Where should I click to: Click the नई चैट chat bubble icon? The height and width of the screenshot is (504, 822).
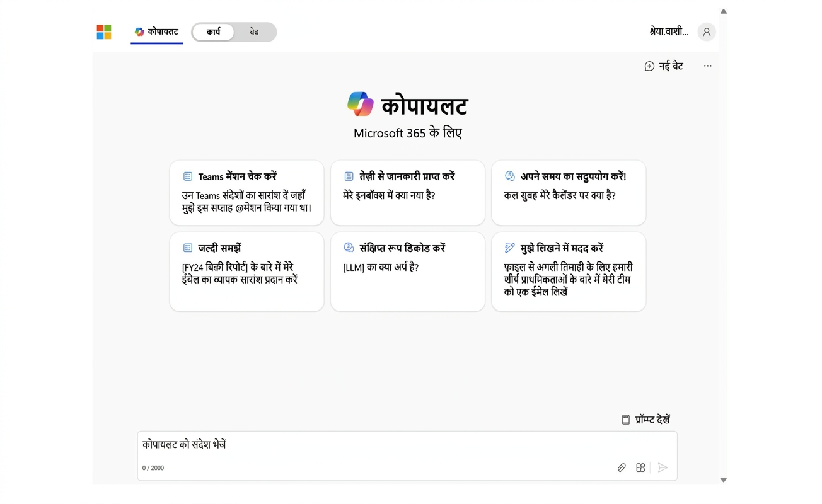tap(649, 66)
